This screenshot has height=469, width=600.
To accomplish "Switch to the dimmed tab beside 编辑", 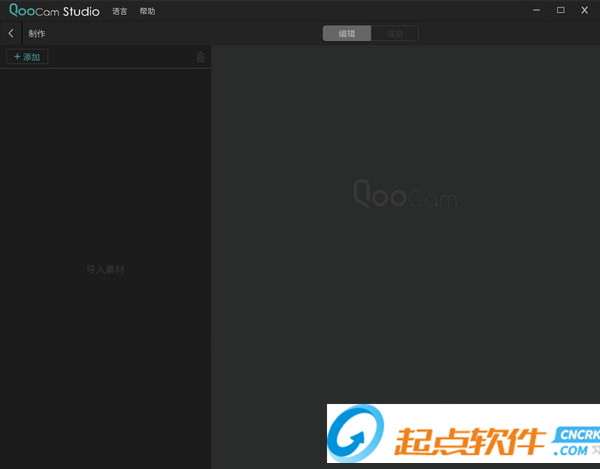I will coord(395,33).
